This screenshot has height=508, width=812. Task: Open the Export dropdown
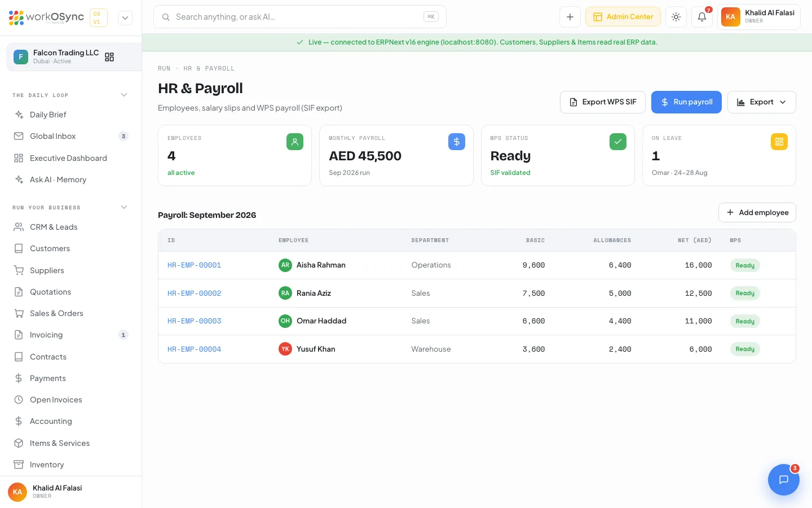click(761, 102)
